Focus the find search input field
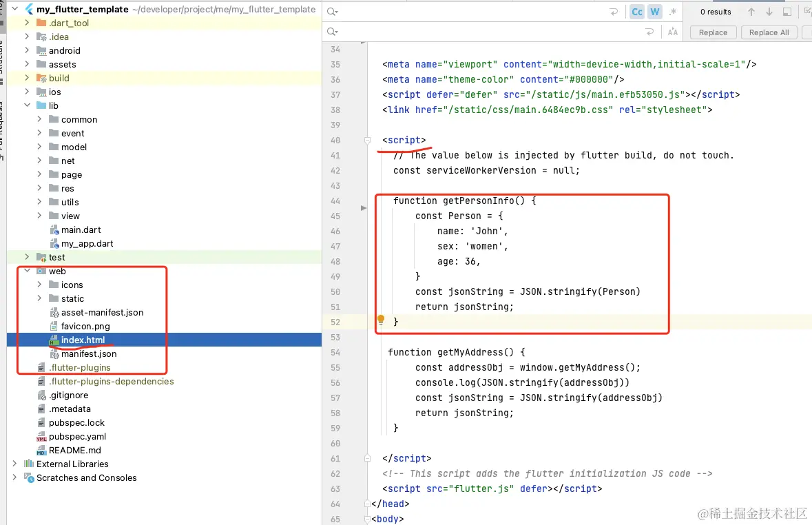The height and width of the screenshot is (525, 812). tap(474, 12)
